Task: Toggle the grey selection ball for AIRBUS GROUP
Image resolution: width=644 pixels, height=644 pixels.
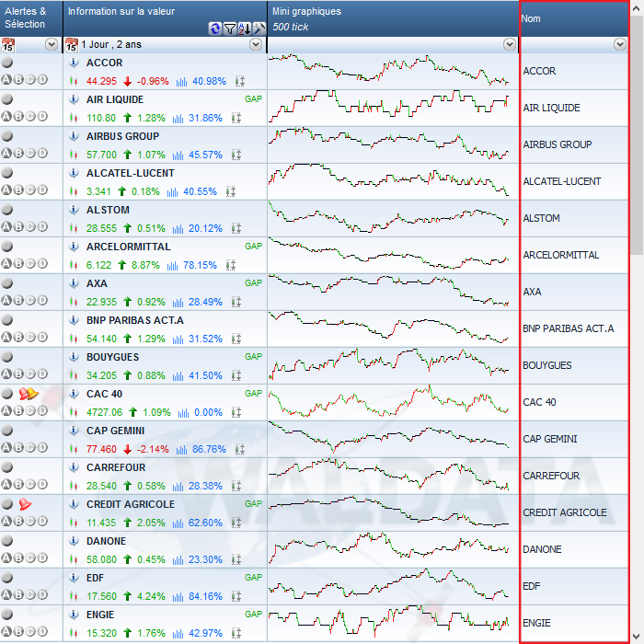Action: 7,136
